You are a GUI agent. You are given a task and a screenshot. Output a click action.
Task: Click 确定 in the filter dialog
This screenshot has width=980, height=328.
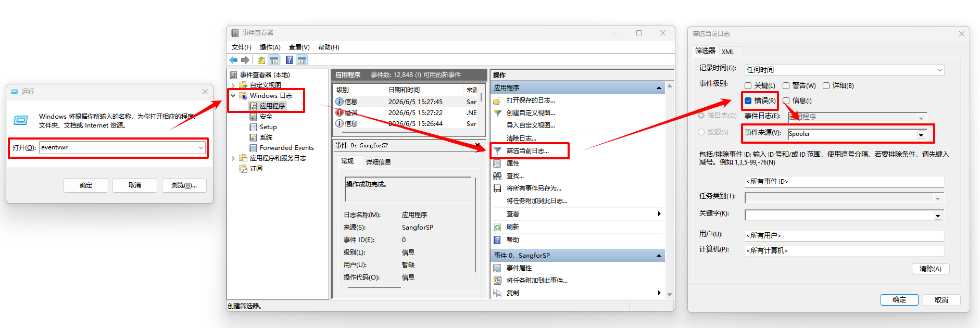[x=899, y=300]
